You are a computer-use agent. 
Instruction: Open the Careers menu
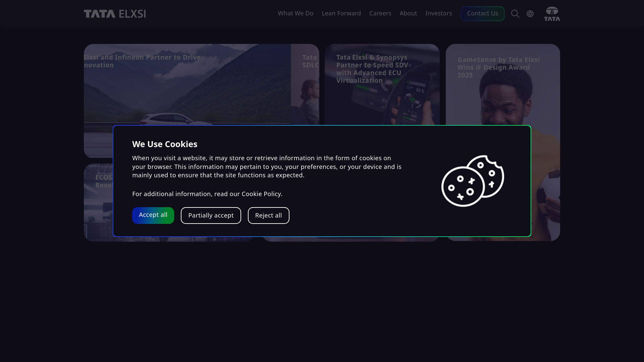click(380, 13)
